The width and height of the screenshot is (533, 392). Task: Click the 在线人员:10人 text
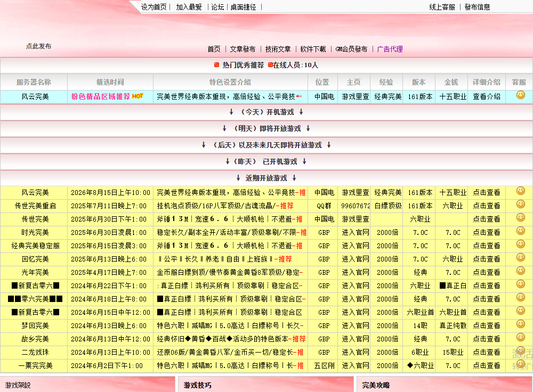coord(295,65)
